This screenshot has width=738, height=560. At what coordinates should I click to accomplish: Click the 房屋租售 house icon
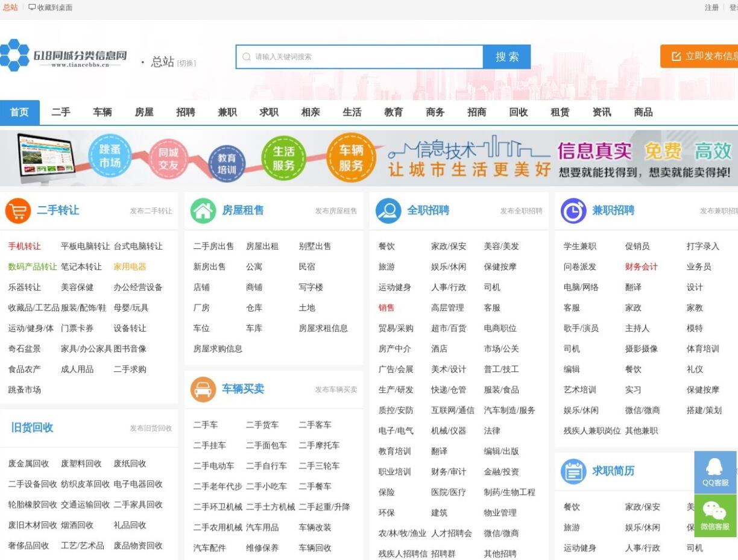204,210
